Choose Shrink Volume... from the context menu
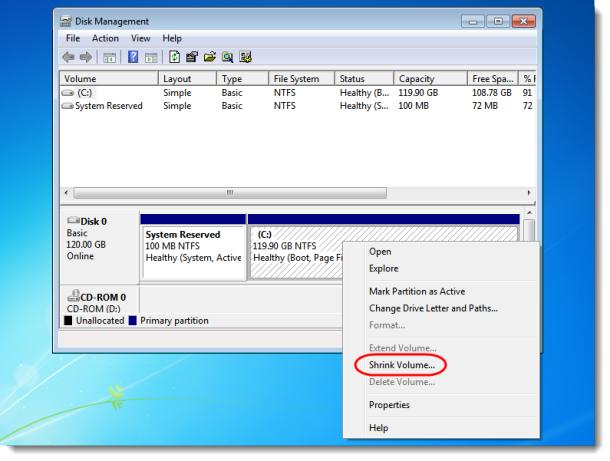 tap(401, 365)
